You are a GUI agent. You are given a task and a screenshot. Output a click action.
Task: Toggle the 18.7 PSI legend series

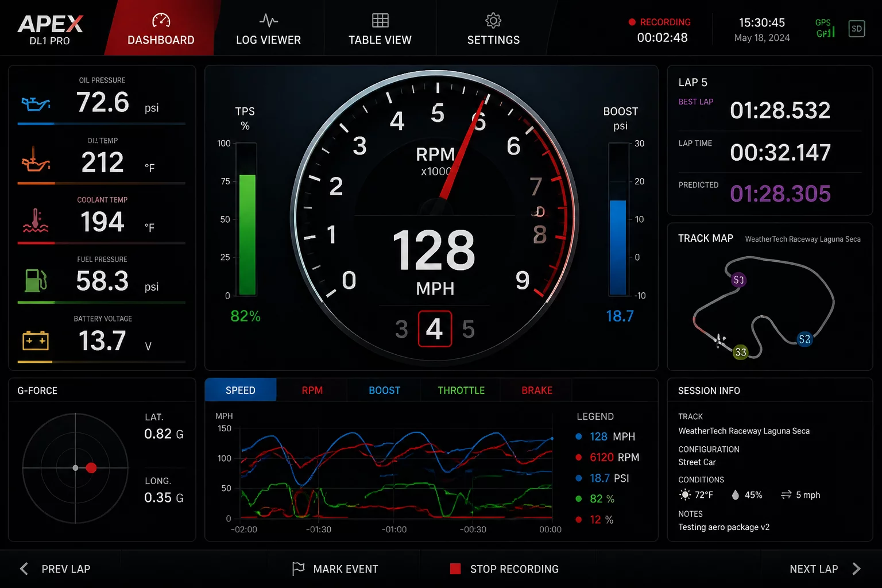pos(602,478)
